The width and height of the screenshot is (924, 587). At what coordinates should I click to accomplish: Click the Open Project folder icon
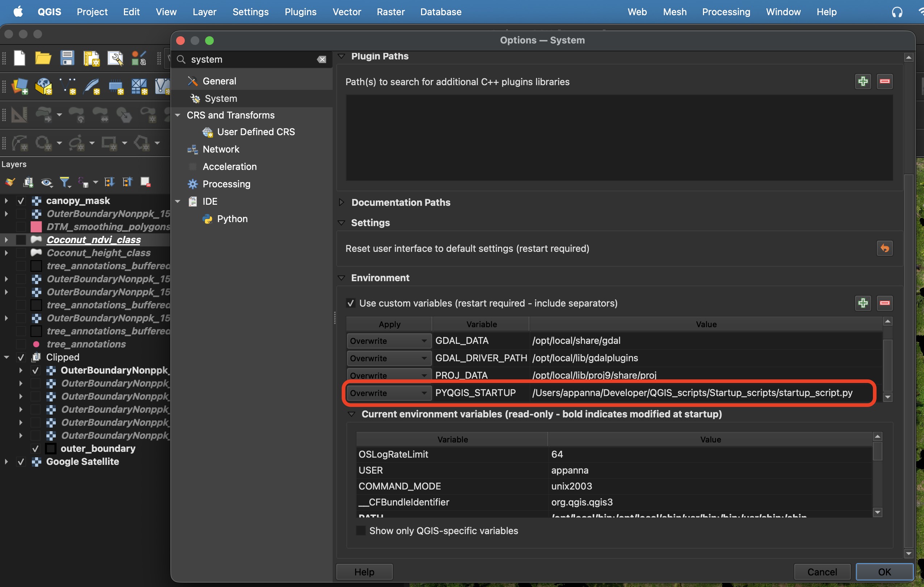[x=43, y=58]
